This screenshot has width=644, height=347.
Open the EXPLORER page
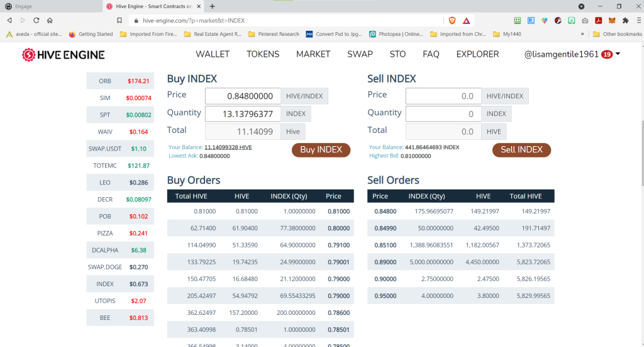(478, 54)
